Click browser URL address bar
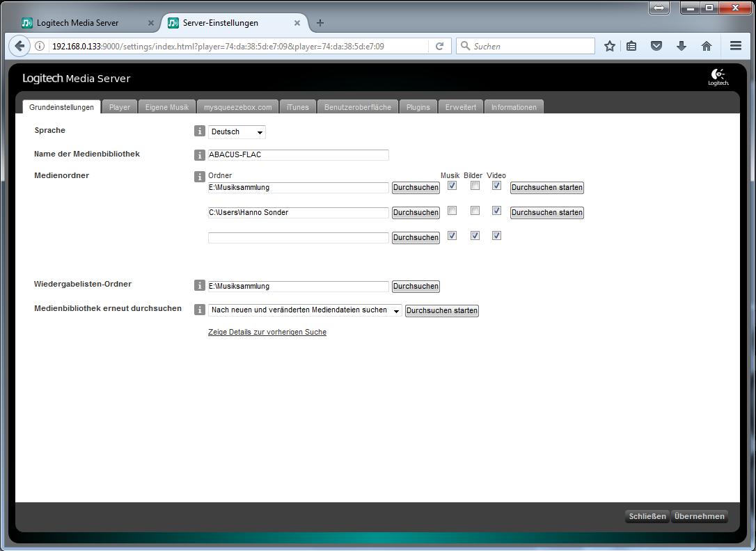Viewport: 756px width, 551px height. pyautogui.click(x=239, y=46)
